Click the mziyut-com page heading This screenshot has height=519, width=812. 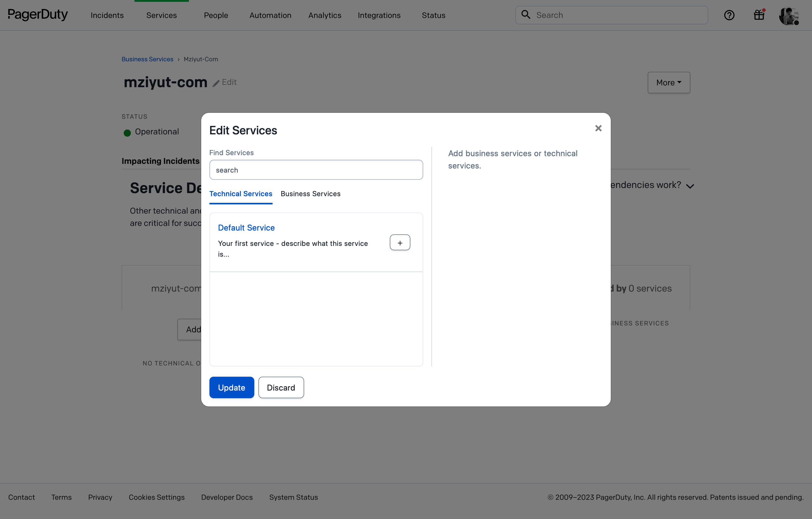coord(166,82)
